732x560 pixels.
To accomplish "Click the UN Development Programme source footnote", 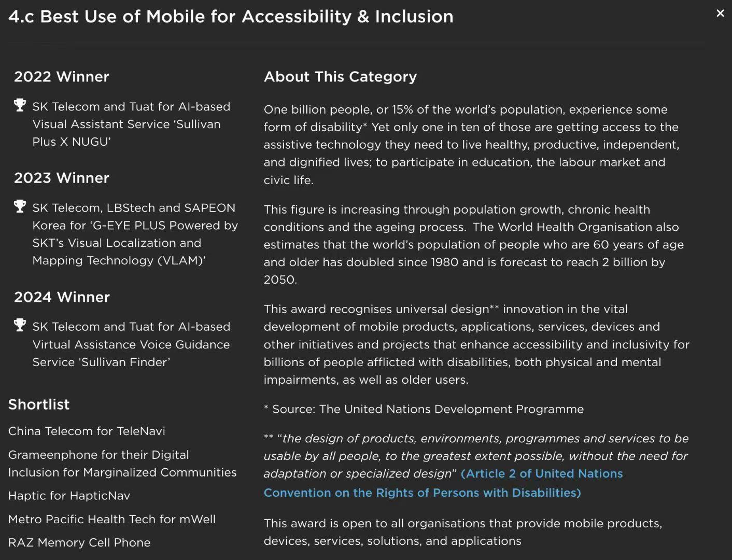I will point(424,409).
